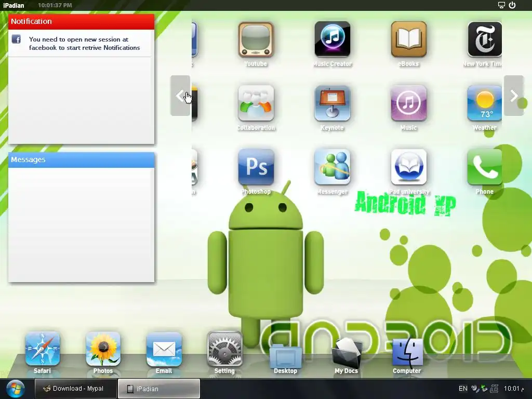Click the 10:01:37 PM clock in top bar
The height and width of the screenshot is (399, 532).
[x=55, y=5]
